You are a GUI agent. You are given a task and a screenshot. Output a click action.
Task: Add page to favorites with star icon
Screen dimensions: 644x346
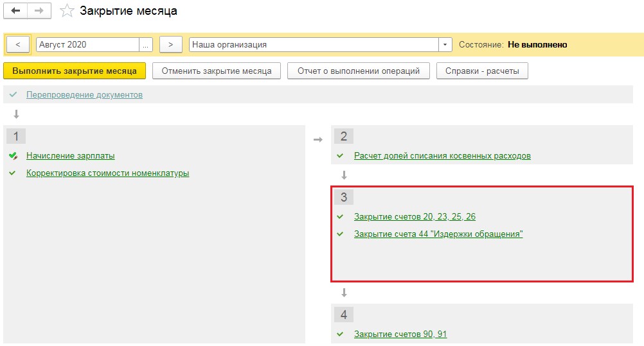coord(67,11)
